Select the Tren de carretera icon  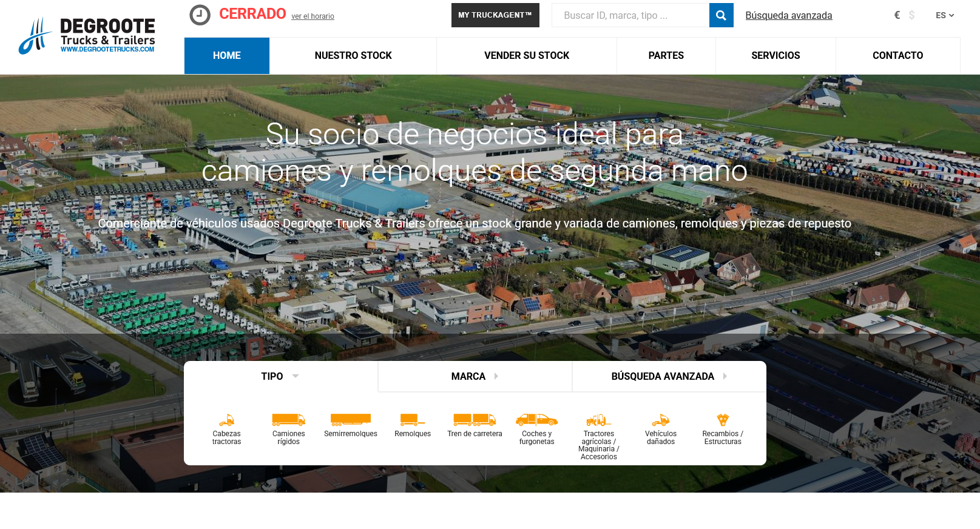coord(475,420)
